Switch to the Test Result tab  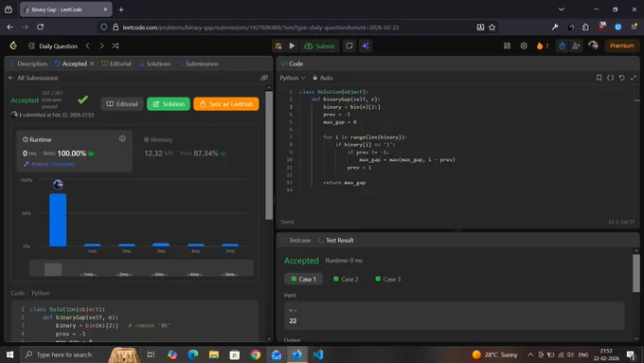(335, 240)
